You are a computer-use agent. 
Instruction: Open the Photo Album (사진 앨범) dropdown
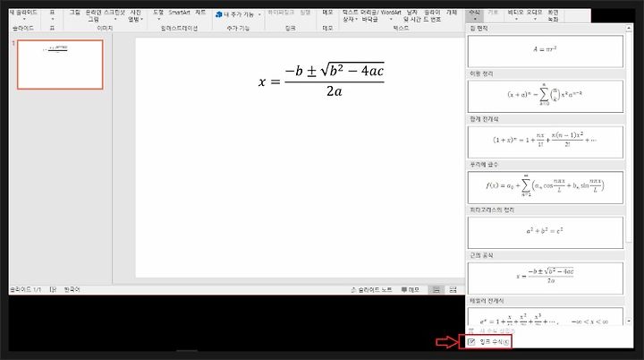(x=135, y=15)
